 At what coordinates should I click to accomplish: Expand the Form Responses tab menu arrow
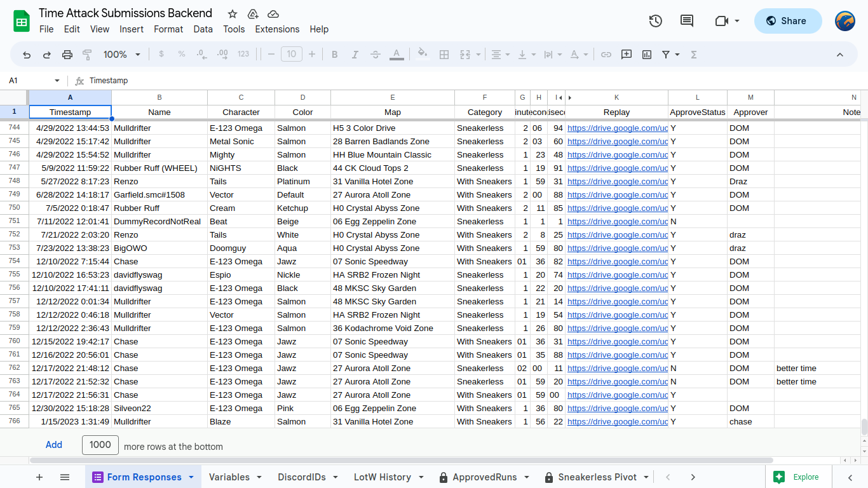pyautogui.click(x=191, y=477)
